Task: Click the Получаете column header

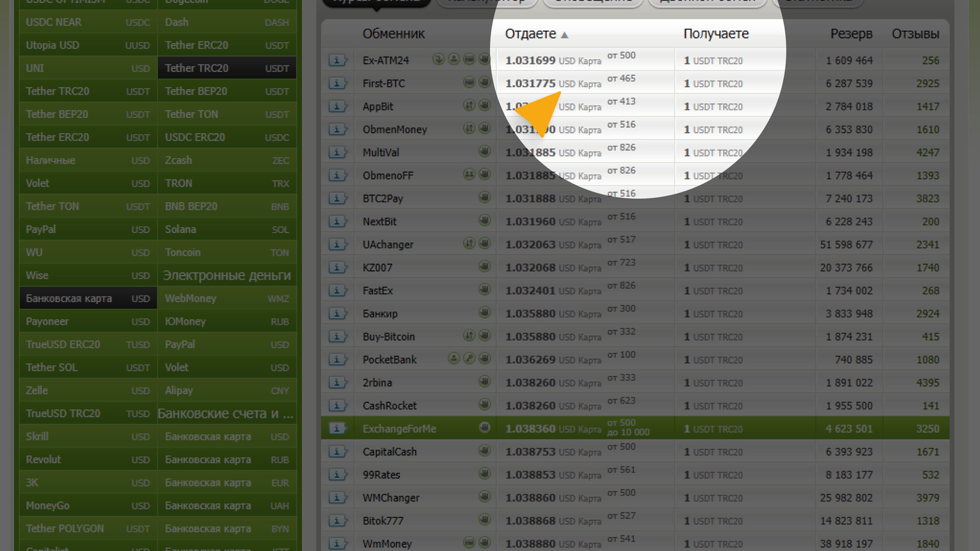Action: pyautogui.click(x=715, y=34)
